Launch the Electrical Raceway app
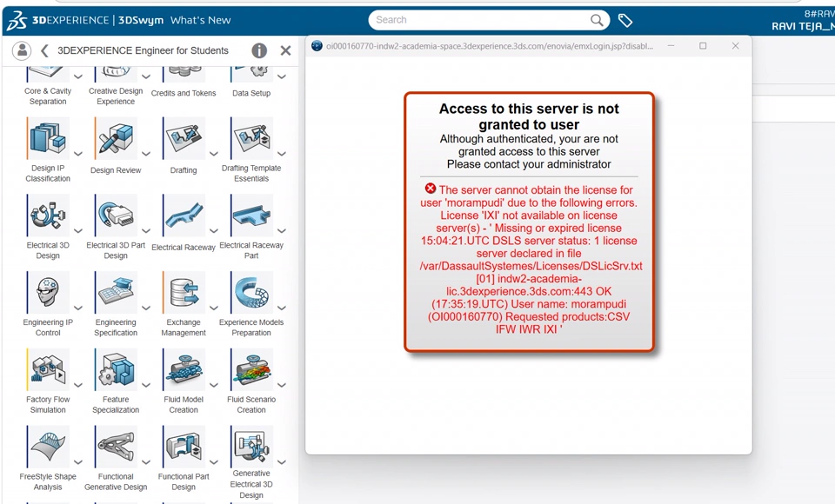Viewport: 835px width, 504px height. (184, 216)
